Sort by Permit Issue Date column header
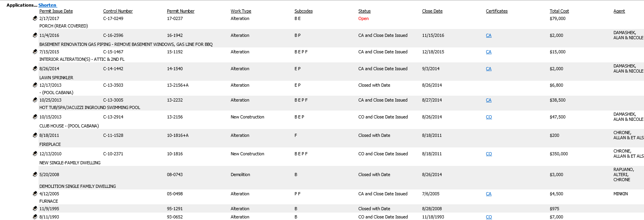 56,11
